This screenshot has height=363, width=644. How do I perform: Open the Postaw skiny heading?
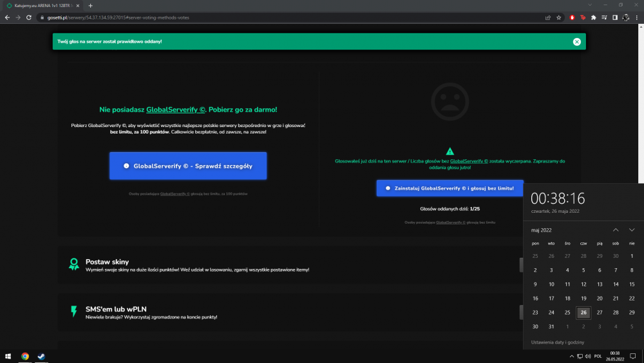pos(107,262)
